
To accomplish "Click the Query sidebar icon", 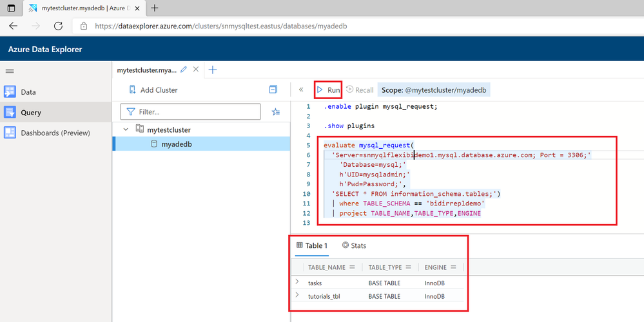I will 10,112.
